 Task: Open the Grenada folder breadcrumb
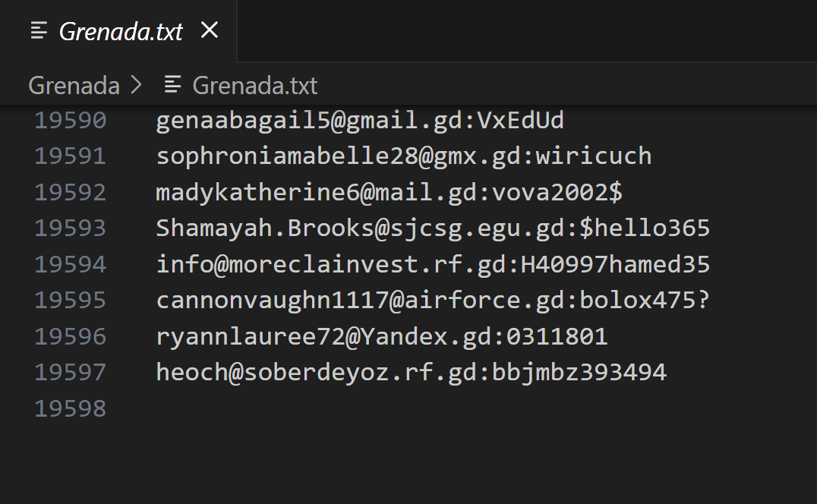(x=74, y=85)
